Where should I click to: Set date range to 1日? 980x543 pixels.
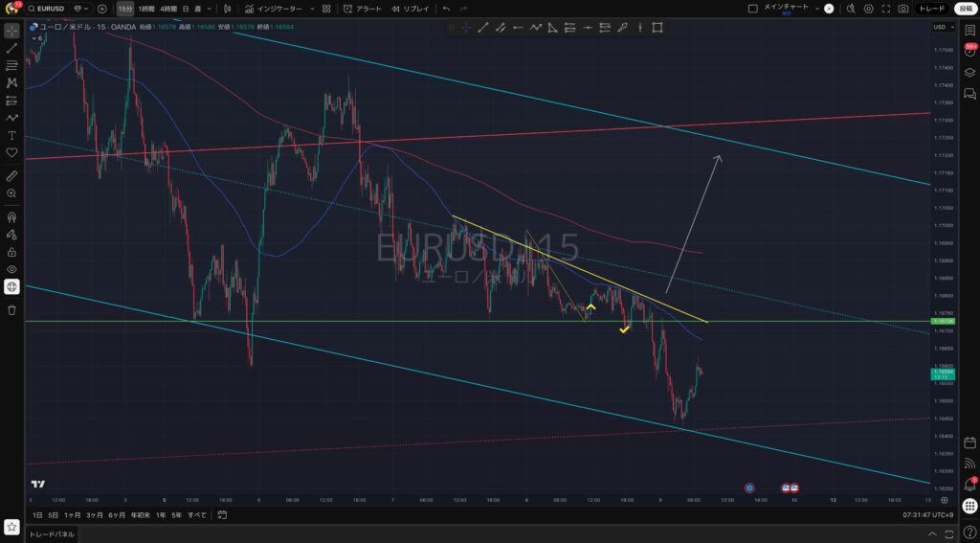(37, 515)
